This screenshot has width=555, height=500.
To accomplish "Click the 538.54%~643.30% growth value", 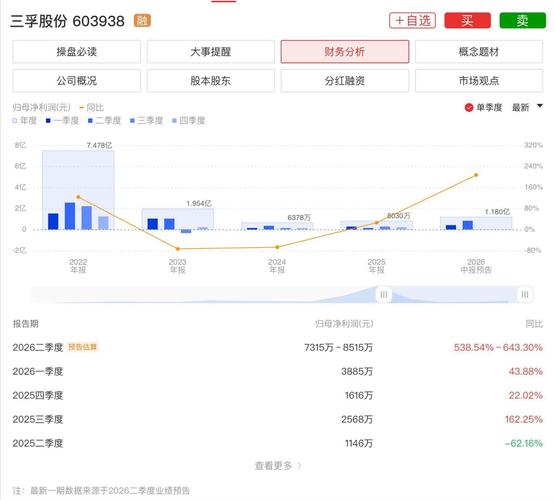I will (x=498, y=347).
